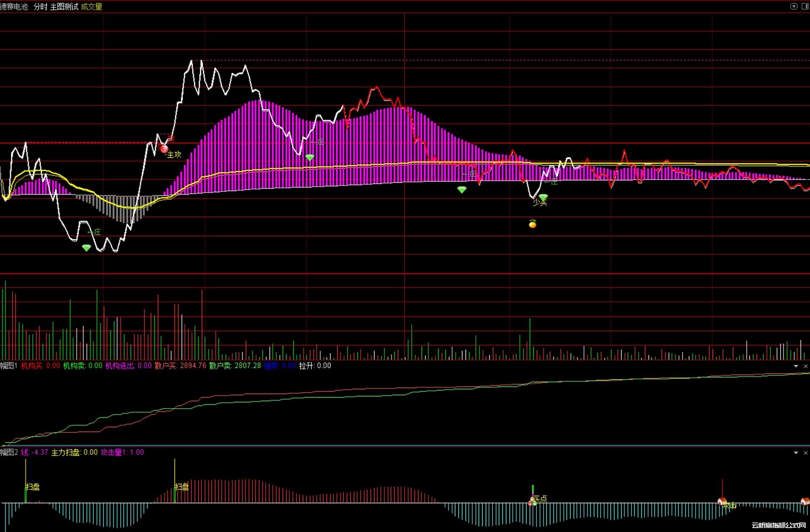Click the lowest green diamond on price chart
Image resolution: width=810 pixels, height=532 pixels.
(x=86, y=248)
